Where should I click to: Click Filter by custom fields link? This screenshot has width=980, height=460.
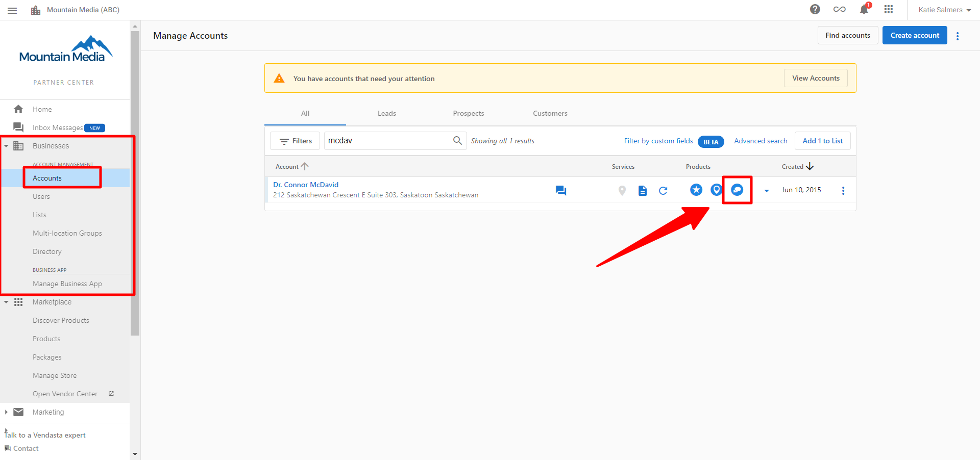click(x=658, y=141)
